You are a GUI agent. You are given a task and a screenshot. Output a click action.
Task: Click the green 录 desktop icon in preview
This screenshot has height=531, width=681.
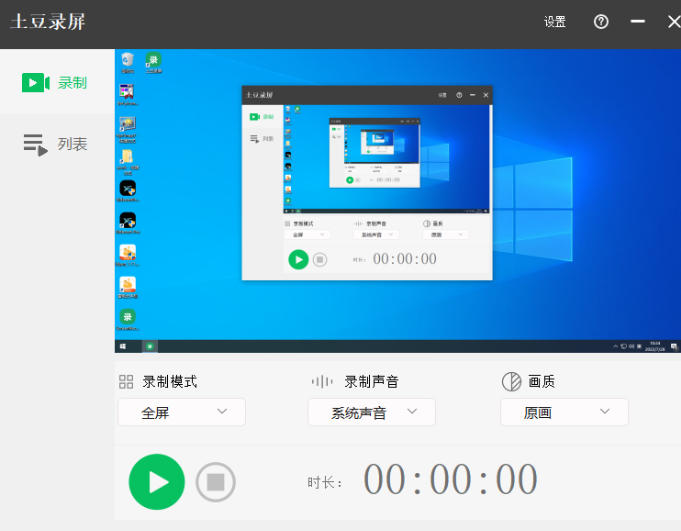click(x=154, y=62)
